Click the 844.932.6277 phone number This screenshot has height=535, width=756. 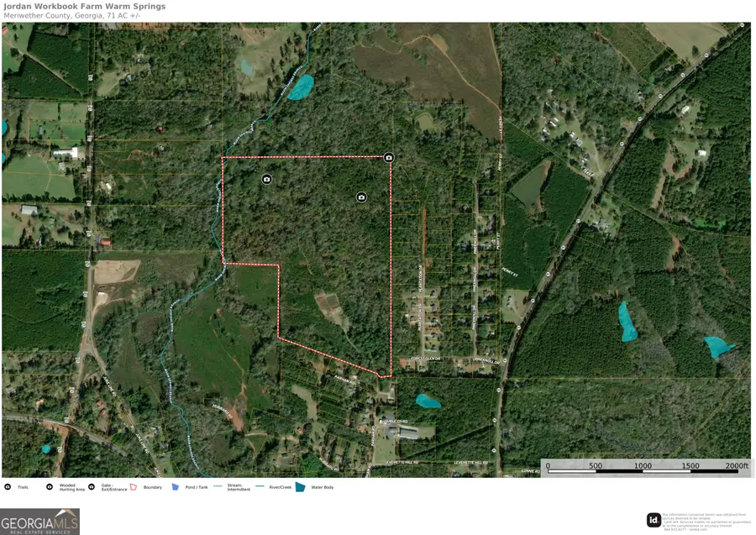coord(676,529)
